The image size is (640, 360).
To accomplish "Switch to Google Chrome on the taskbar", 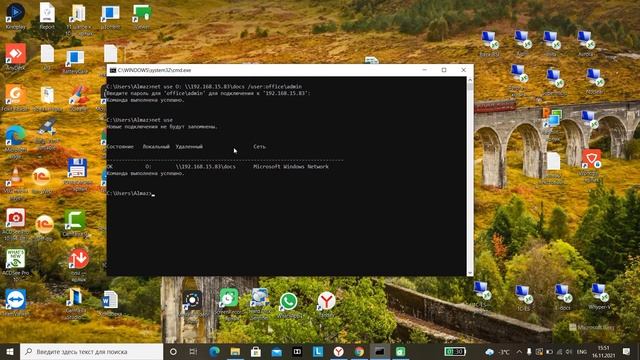I will pos(359,351).
